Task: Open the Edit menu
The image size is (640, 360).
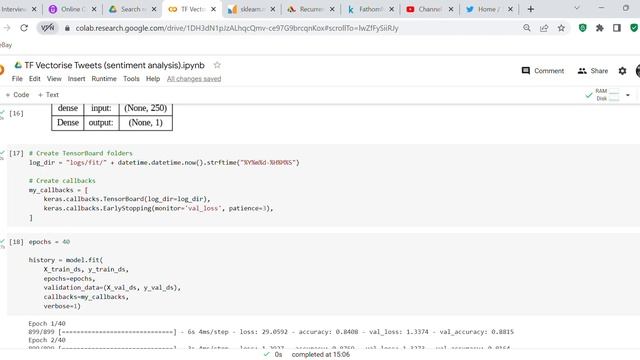Action: 35,79
